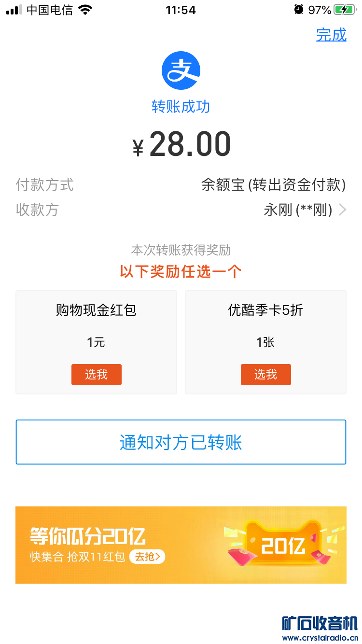Tap the ¥28.00 transfer amount
The height and width of the screenshot is (644, 362).
pyautogui.click(x=181, y=145)
